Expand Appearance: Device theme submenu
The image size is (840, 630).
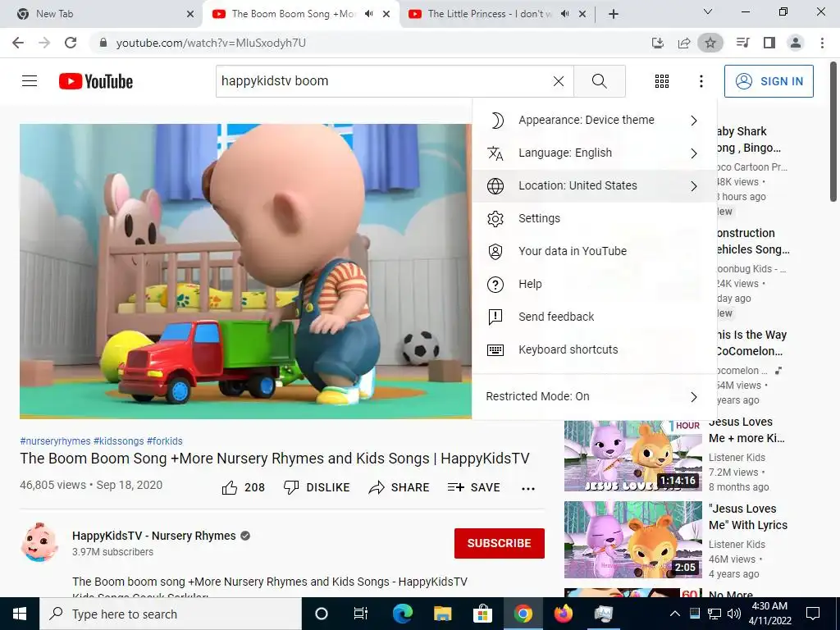pos(595,120)
